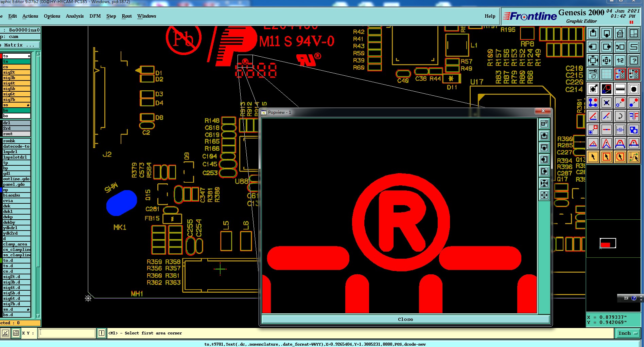Click the grid icon beside XY label
The width and height of the screenshot is (644, 347).
coord(16,333)
